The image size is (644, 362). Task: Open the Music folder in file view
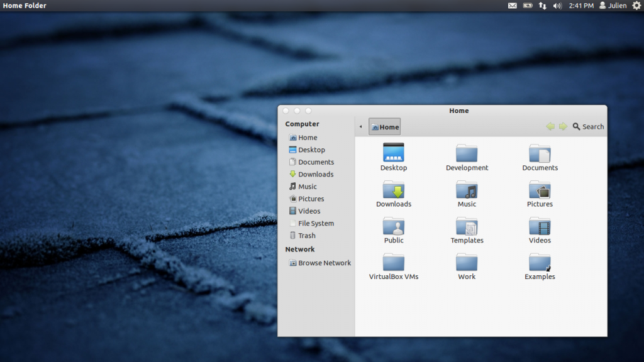coord(467,189)
